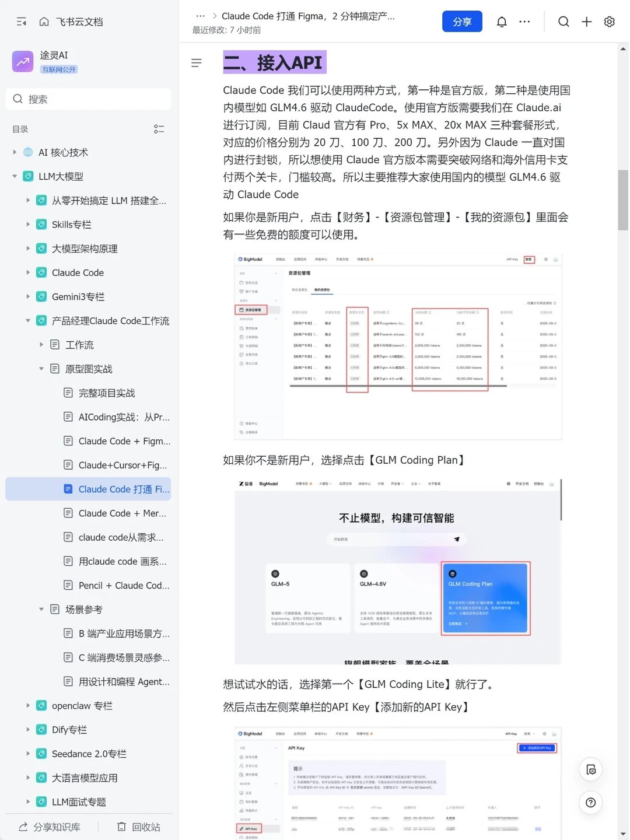Expand the 大语言模型应用 node
The height and width of the screenshot is (840, 630).
pyautogui.click(x=28, y=778)
